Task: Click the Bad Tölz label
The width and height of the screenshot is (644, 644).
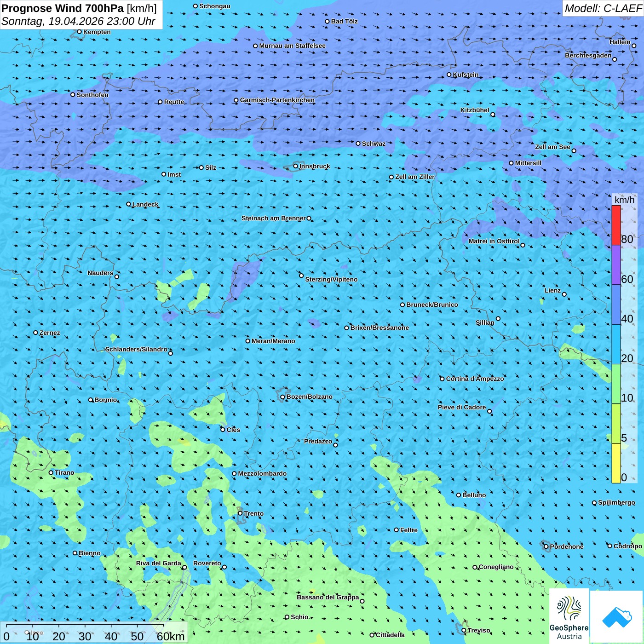Action: pos(345,21)
